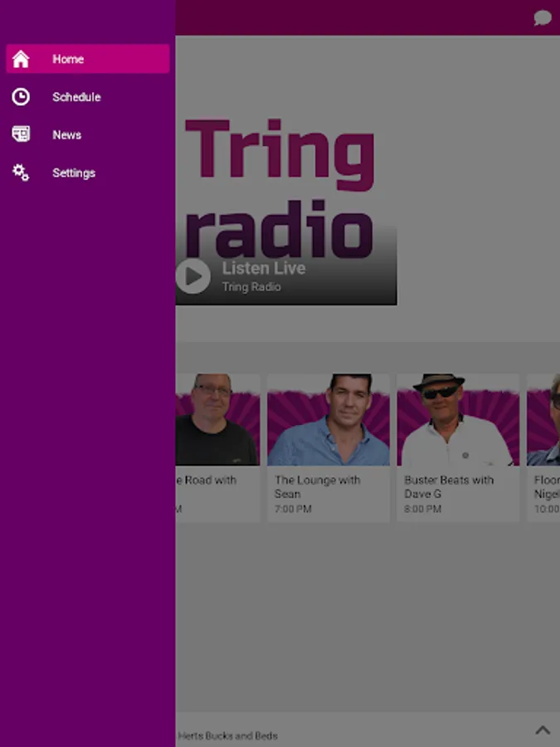Screen dimensions: 560x747
Task: Open the Schedule menu label
Action: pyautogui.click(x=76, y=97)
